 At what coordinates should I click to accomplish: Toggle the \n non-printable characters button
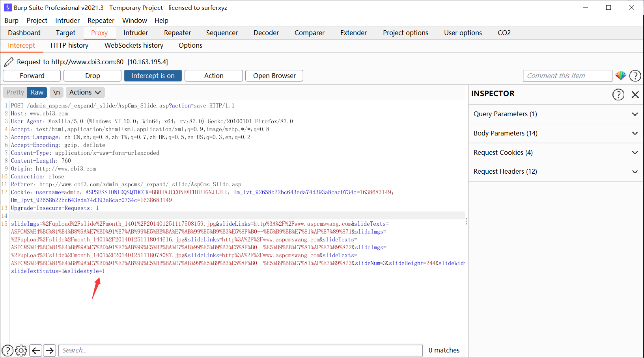click(x=56, y=92)
